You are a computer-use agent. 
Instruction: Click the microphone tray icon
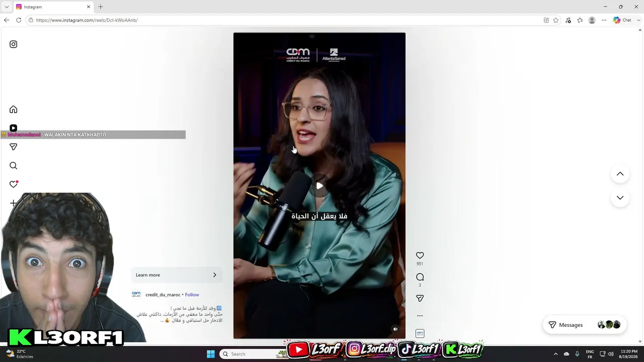coord(577,354)
